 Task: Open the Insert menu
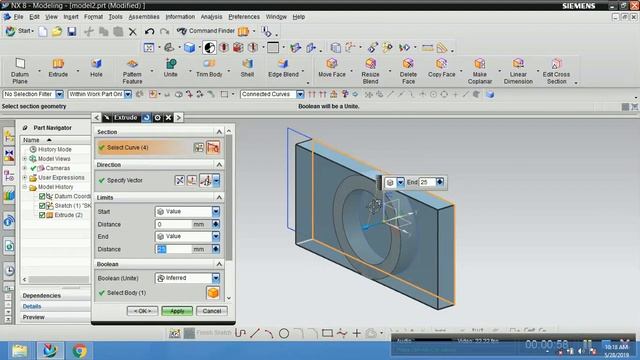coord(71,17)
